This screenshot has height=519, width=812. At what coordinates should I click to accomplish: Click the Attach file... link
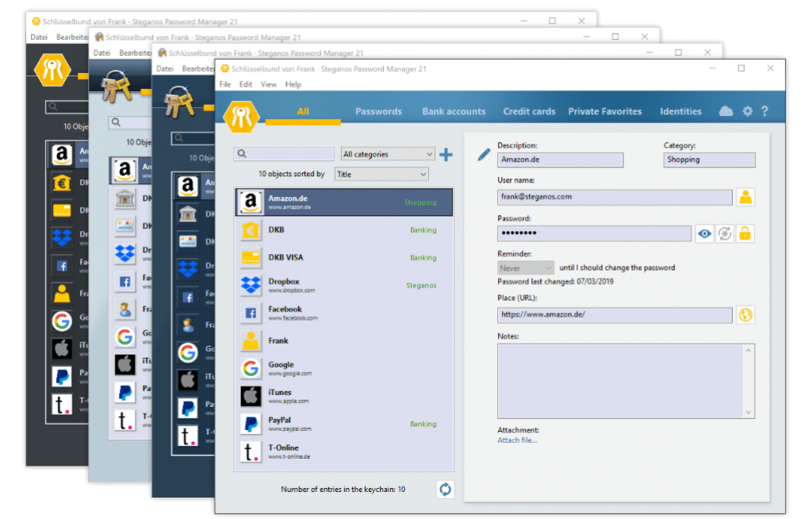[x=517, y=440]
